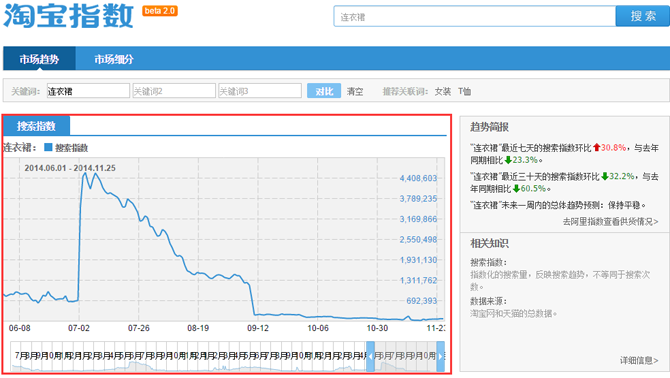Click the 搜索 search button
This screenshot has width=670, height=378.
(643, 16)
